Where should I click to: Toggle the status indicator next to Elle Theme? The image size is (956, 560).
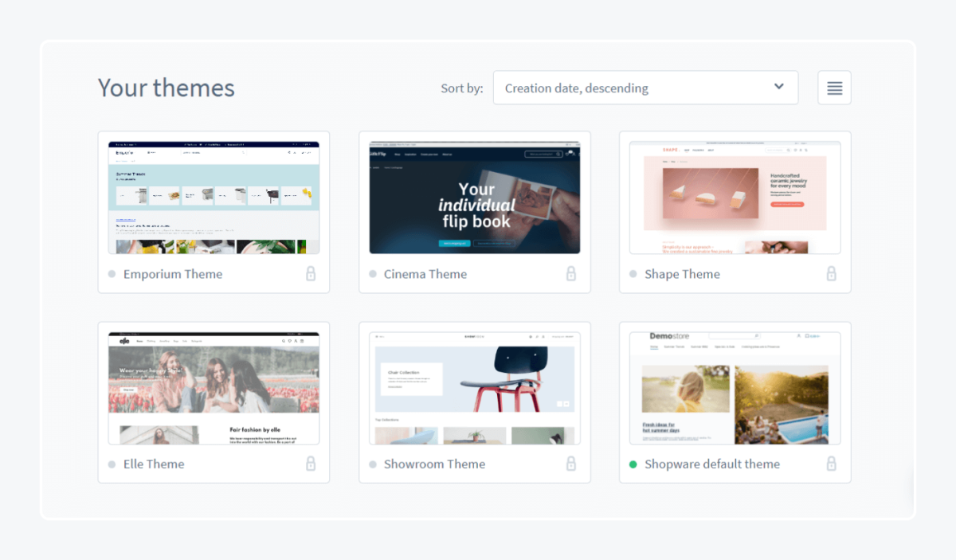click(x=112, y=464)
